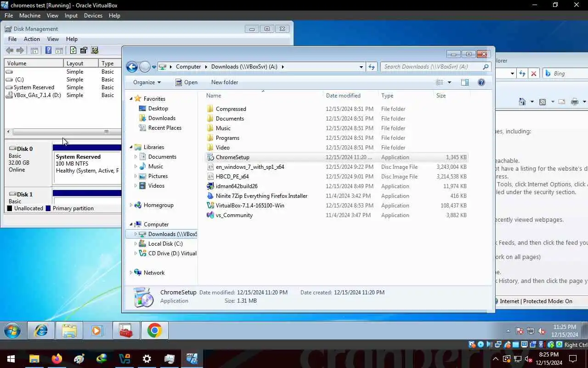This screenshot has height=368, width=588.
Task: Click the muted volume icon in Windows 7 tray
Action: coord(542,331)
